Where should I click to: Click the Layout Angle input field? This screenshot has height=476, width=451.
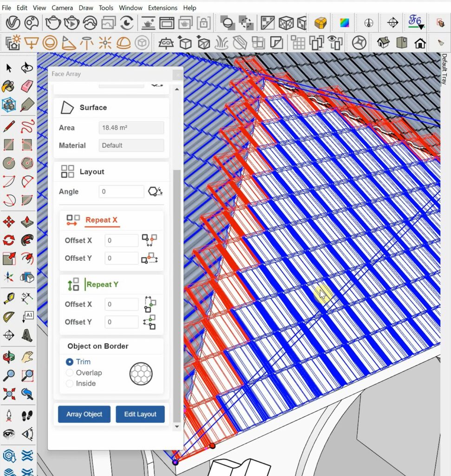pyautogui.click(x=121, y=192)
